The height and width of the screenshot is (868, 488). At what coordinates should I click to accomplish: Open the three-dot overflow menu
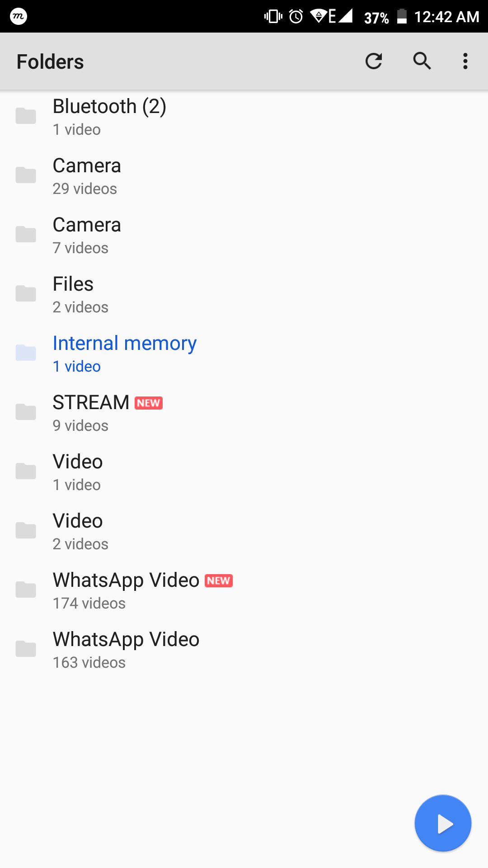[465, 61]
